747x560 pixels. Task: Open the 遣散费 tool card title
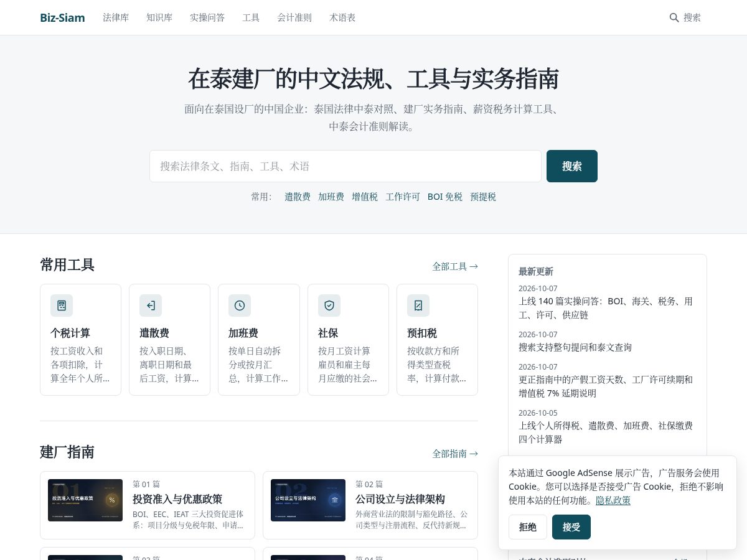pos(154,333)
